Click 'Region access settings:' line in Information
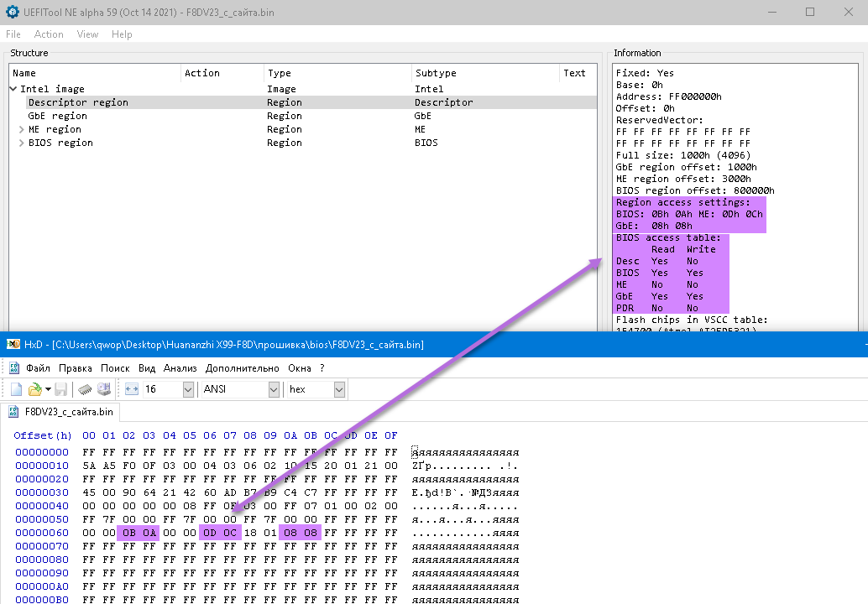Screen dimensions: 868x604 point(683,202)
